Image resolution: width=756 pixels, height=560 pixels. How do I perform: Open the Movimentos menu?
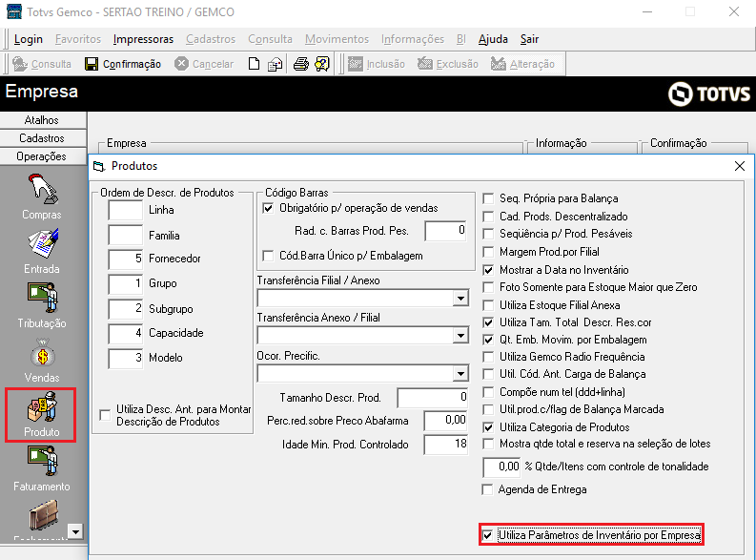click(x=337, y=39)
